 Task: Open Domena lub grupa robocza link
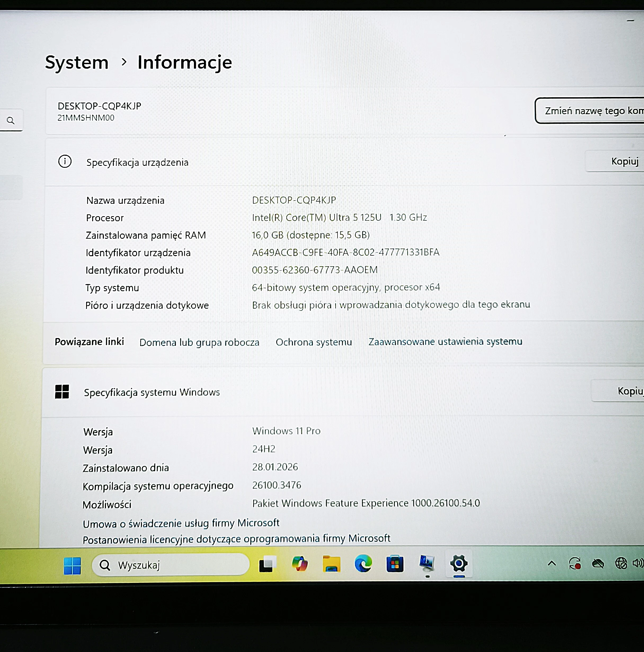tap(199, 342)
